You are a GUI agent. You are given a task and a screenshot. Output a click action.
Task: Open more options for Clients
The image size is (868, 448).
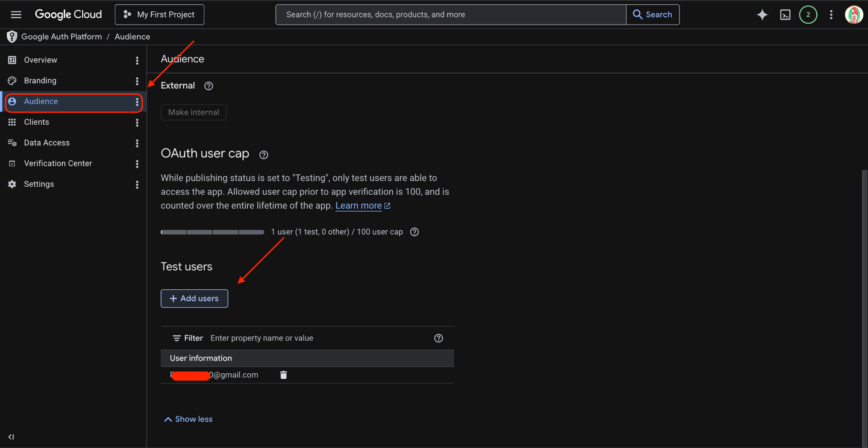click(x=137, y=122)
